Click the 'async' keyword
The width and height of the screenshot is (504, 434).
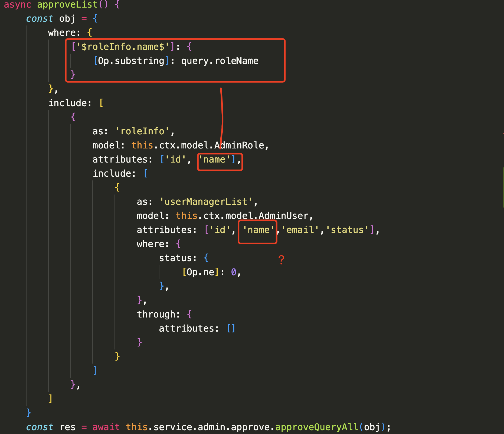click(x=18, y=5)
